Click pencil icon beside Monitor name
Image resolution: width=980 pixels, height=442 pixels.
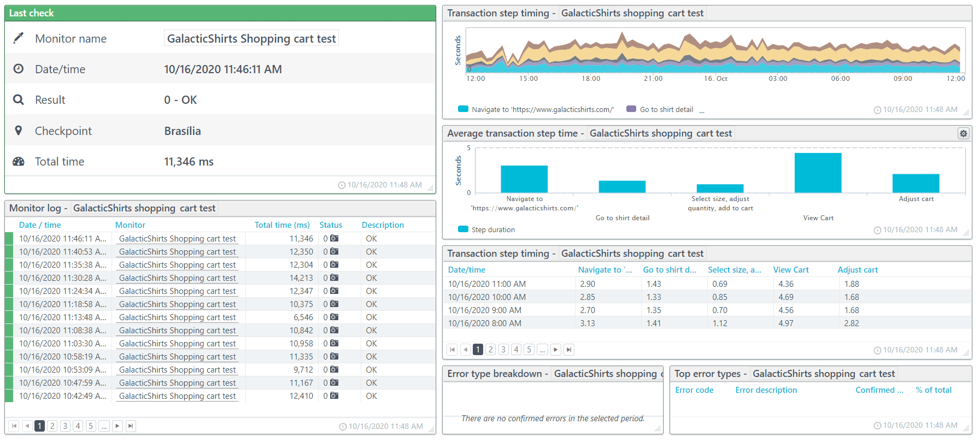pos(19,38)
